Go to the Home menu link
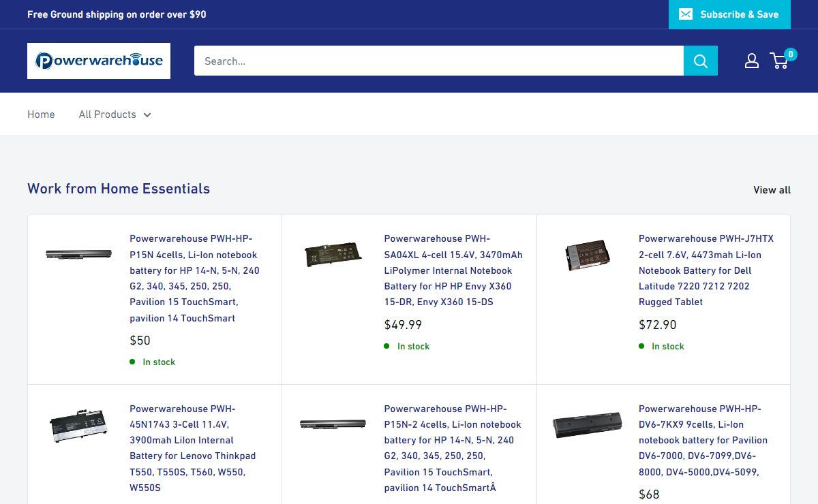Image resolution: width=818 pixels, height=504 pixels. 41,114
